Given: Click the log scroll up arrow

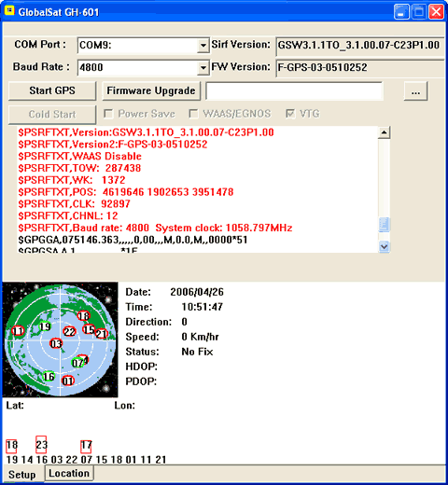Looking at the screenshot, I should (x=385, y=132).
